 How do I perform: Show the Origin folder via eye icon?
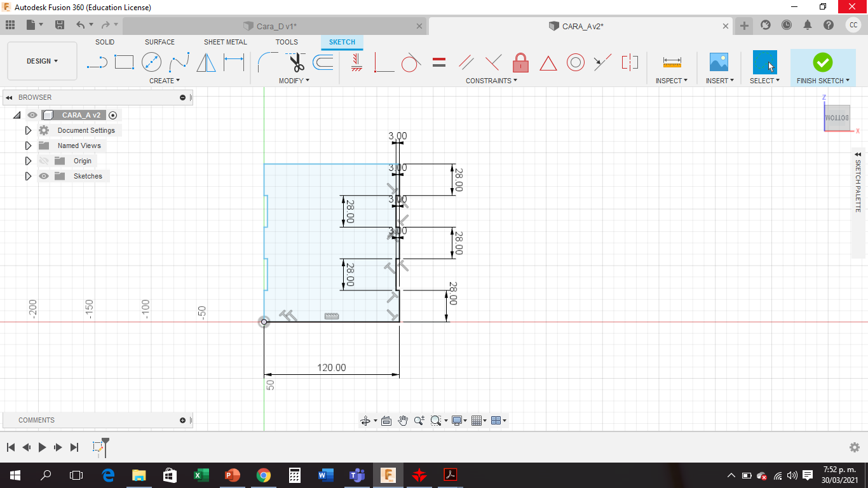(x=44, y=161)
